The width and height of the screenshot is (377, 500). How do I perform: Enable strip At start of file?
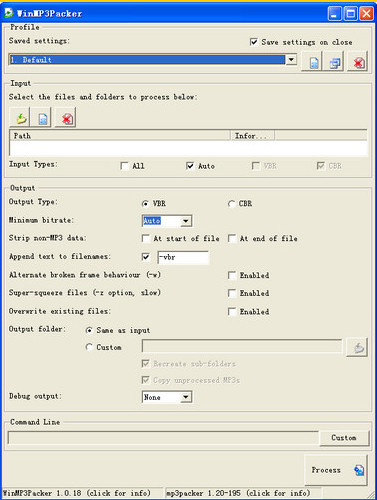pos(146,238)
